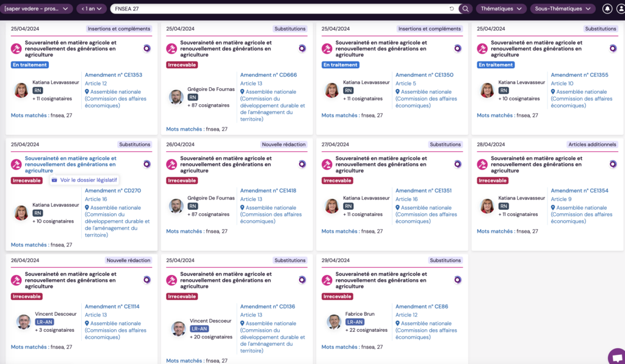Screen dimensions: 625x364
Task: Expand the Thématiques dropdown
Action: pyautogui.click(x=501, y=9)
